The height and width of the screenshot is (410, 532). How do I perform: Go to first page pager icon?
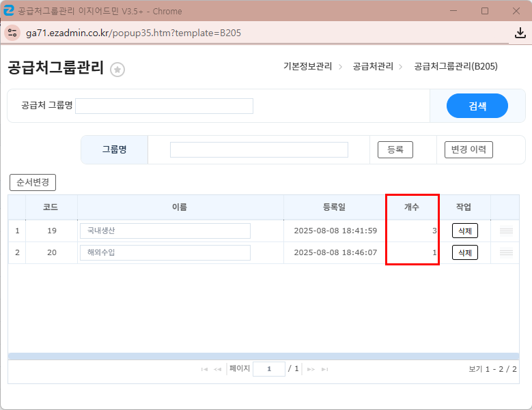(204, 369)
